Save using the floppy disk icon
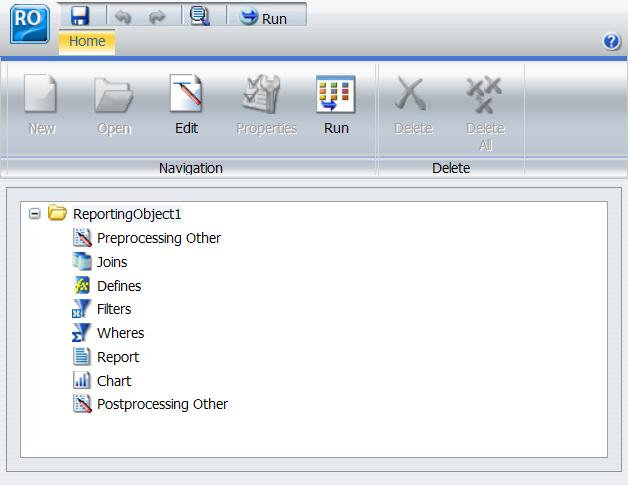The height and width of the screenshot is (485, 628). coord(80,16)
